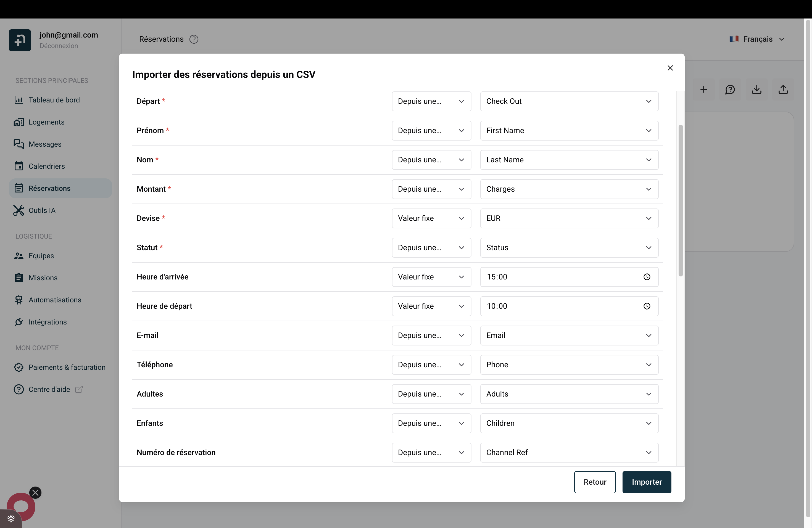812x528 pixels.
Task: Open Tableau de bord in sidebar
Action: click(x=60, y=100)
